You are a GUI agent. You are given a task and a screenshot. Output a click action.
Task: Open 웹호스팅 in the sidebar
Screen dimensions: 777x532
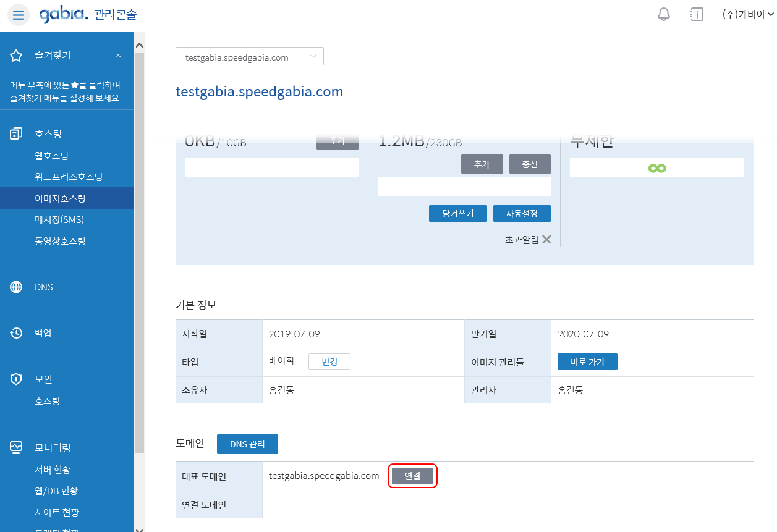[51, 156]
